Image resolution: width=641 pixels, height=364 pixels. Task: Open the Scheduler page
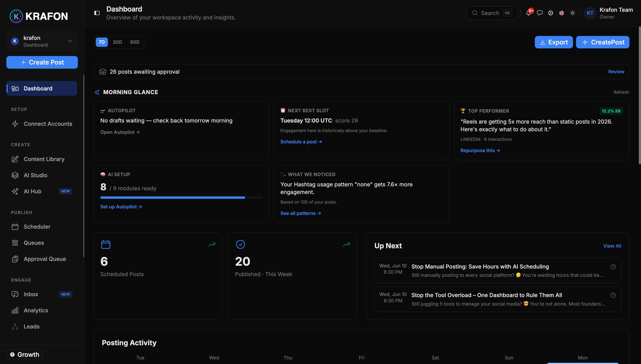(x=42, y=227)
